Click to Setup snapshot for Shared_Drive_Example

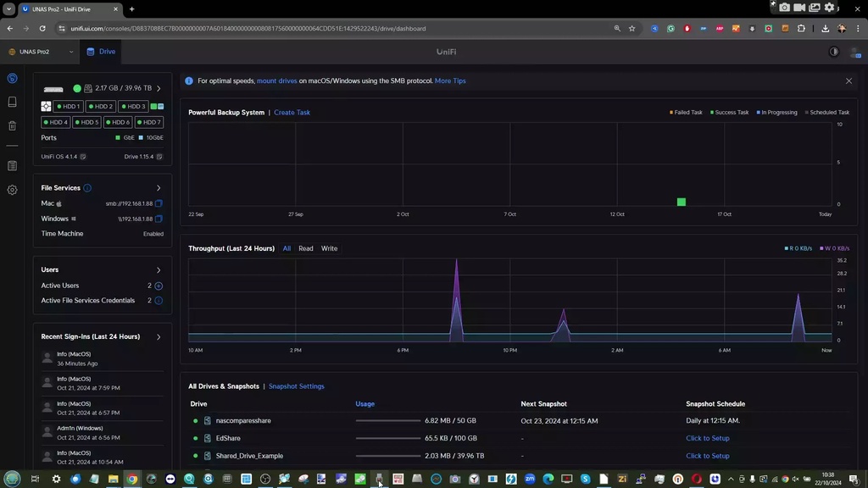(x=708, y=456)
